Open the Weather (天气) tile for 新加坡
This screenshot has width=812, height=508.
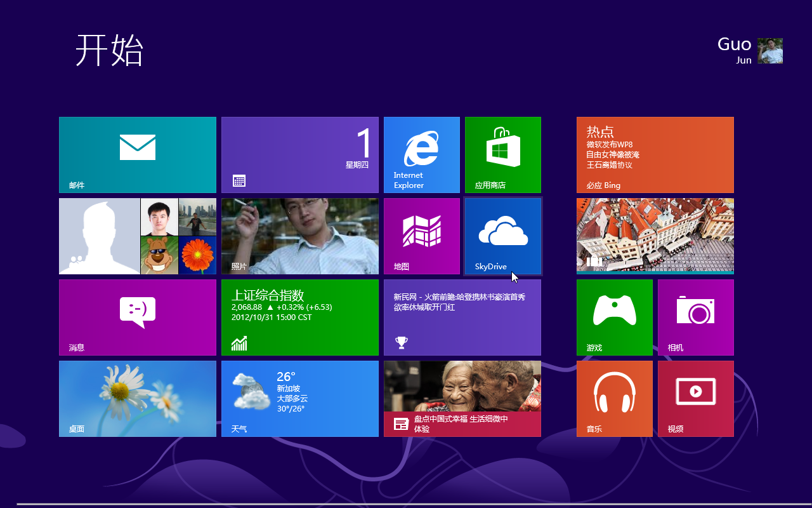[299, 398]
